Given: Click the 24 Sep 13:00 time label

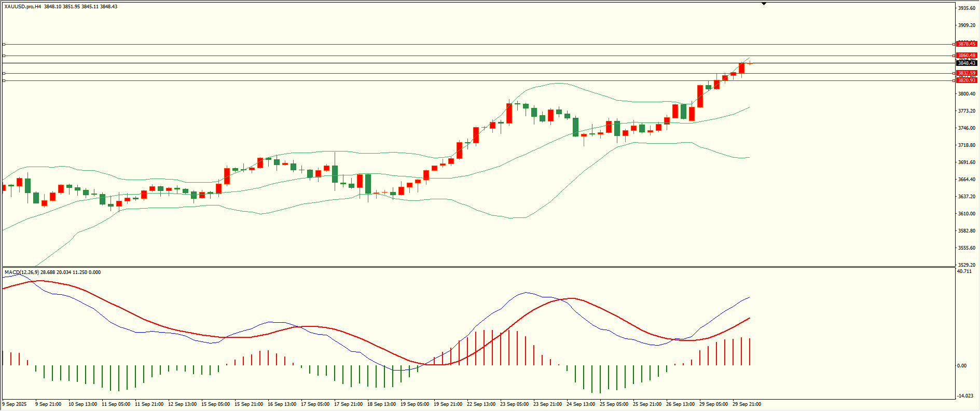Looking at the screenshot, I should pos(581,404).
